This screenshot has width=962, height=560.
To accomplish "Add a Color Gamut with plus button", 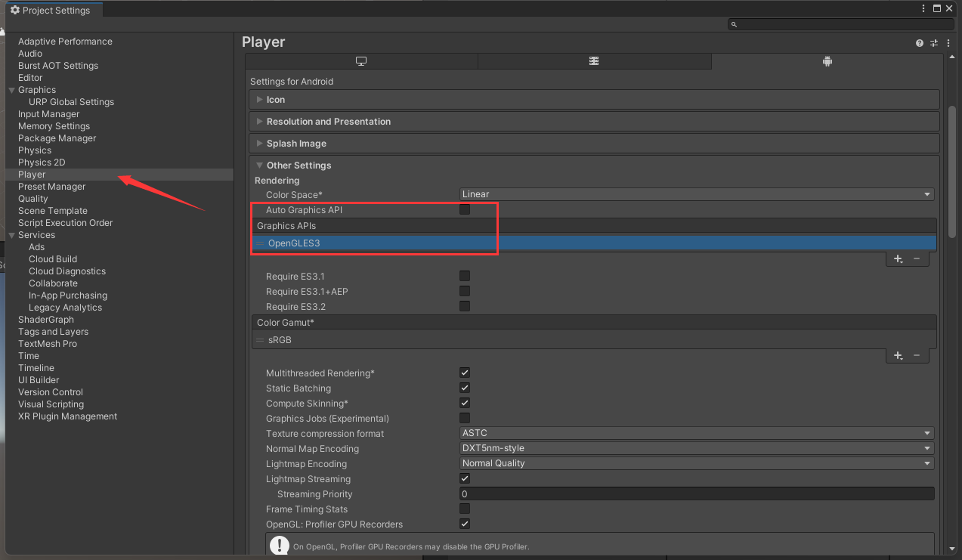I will coord(898,355).
